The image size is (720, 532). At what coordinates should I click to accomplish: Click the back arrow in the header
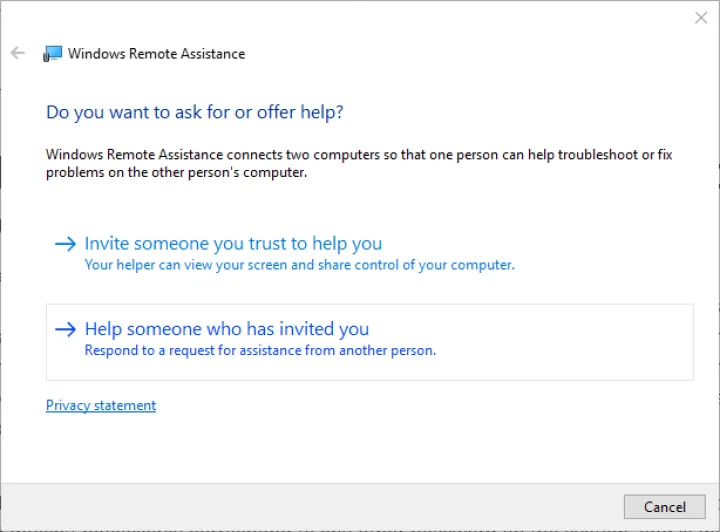click(x=18, y=53)
